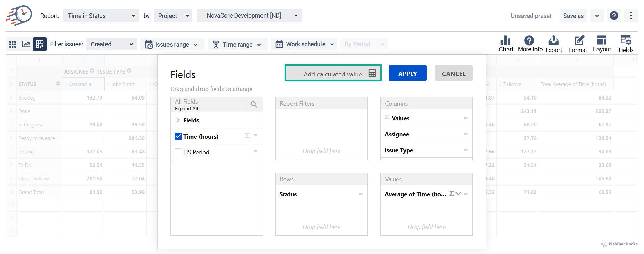This screenshot has width=644, height=254.
Task: Click Add calculated value
Action: tap(333, 73)
